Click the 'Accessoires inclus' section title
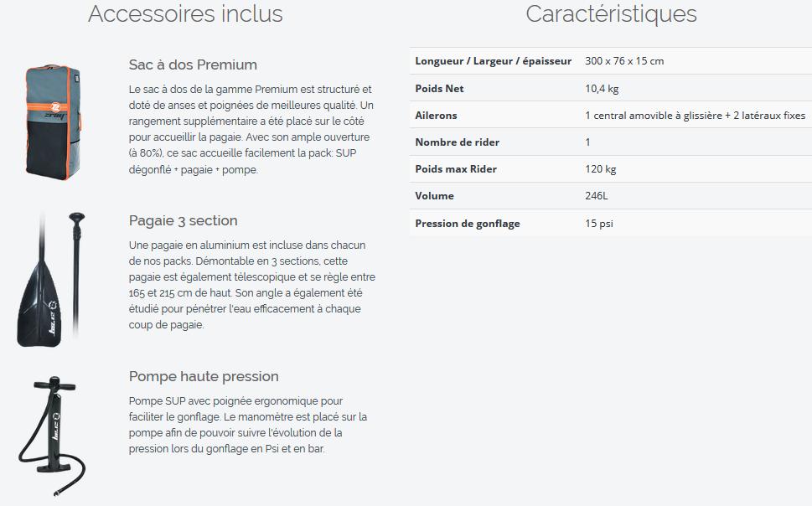The height and width of the screenshot is (506, 812). click(x=185, y=13)
